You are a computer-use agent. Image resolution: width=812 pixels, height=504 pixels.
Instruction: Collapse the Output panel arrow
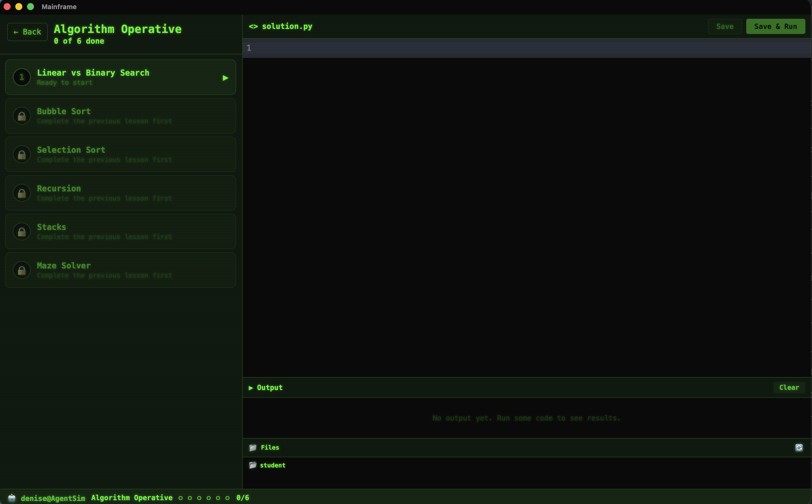[x=251, y=388]
